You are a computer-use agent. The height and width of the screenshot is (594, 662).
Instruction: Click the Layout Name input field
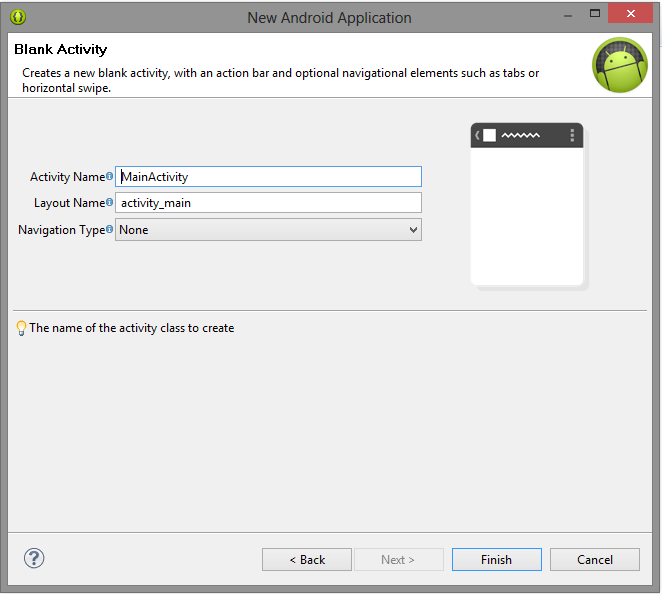(x=268, y=203)
